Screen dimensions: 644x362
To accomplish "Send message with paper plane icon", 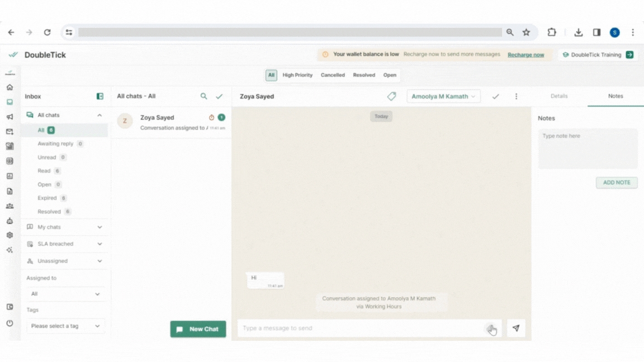I will tap(515, 328).
